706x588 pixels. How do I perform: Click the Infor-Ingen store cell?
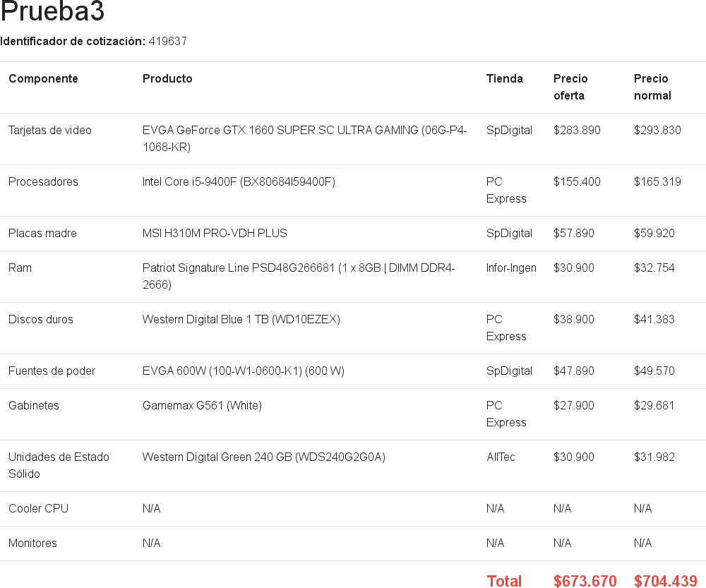click(511, 268)
